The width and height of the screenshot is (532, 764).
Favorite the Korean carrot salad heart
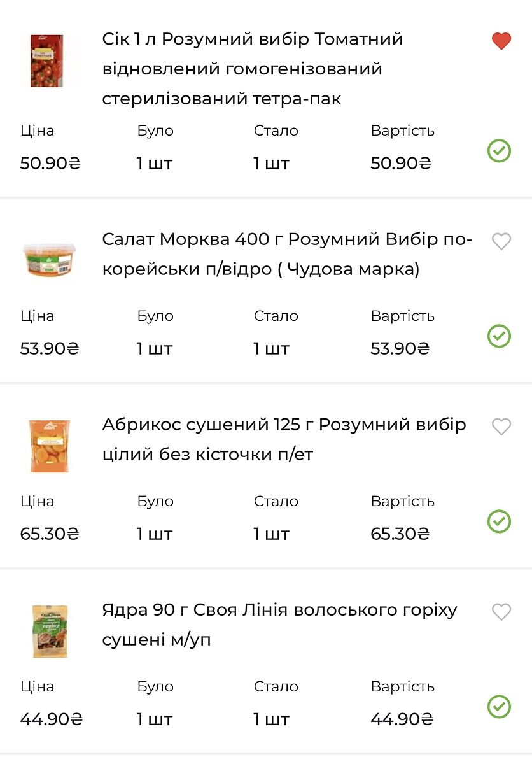501,241
